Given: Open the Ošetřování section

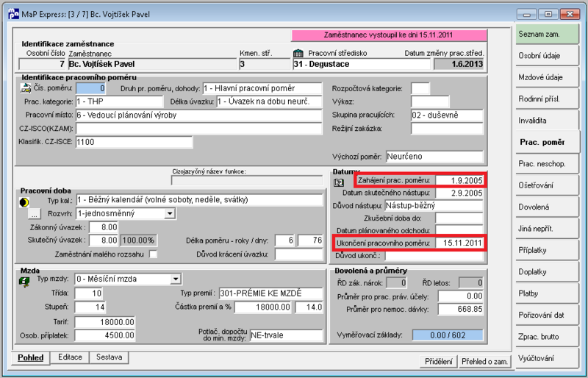Looking at the screenshot, I should tap(547, 185).
